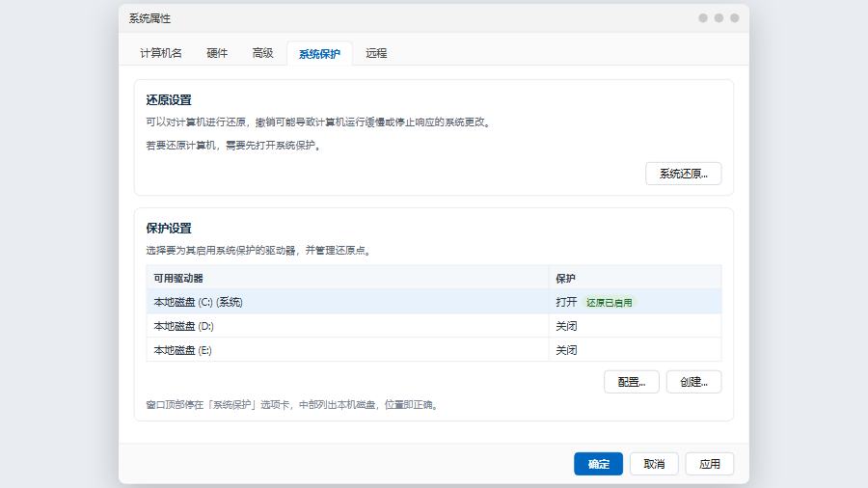
Task: Select the 本地磁盘 (C:) (系统) row
Action: click(x=433, y=302)
